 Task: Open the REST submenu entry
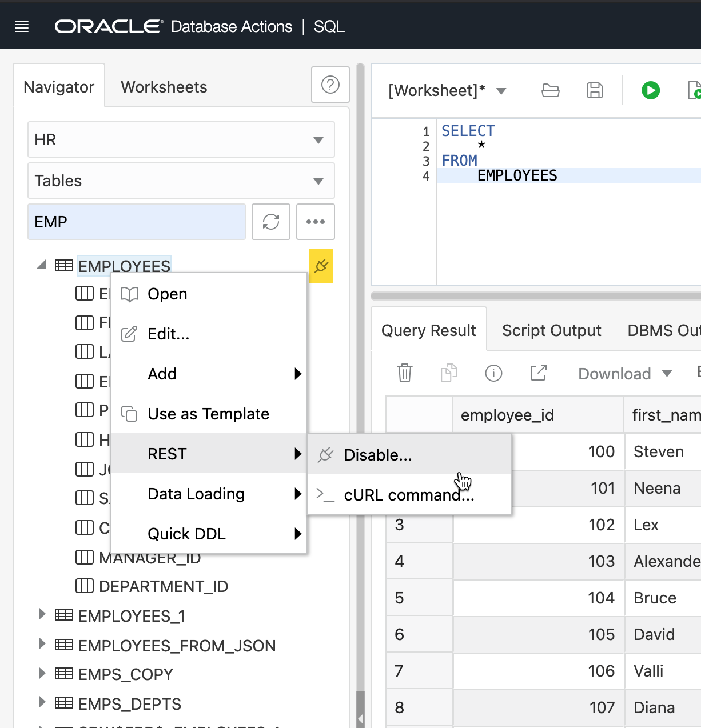pyautogui.click(x=209, y=454)
